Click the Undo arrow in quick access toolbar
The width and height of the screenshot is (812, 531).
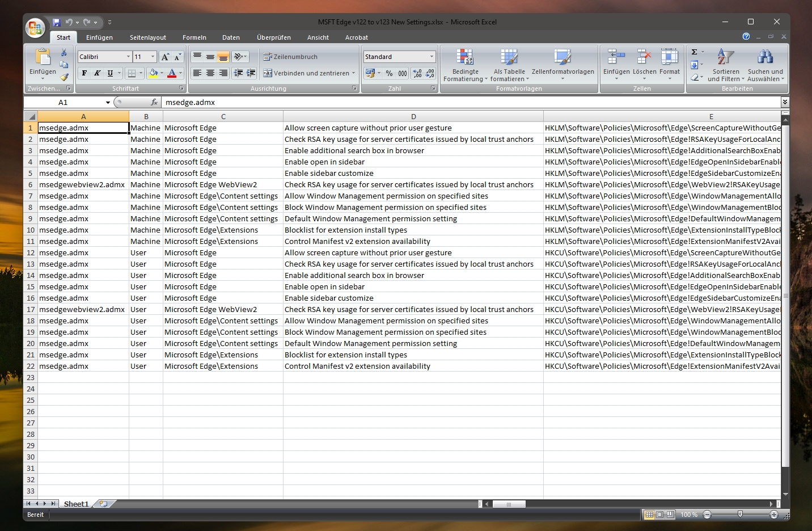coord(69,23)
